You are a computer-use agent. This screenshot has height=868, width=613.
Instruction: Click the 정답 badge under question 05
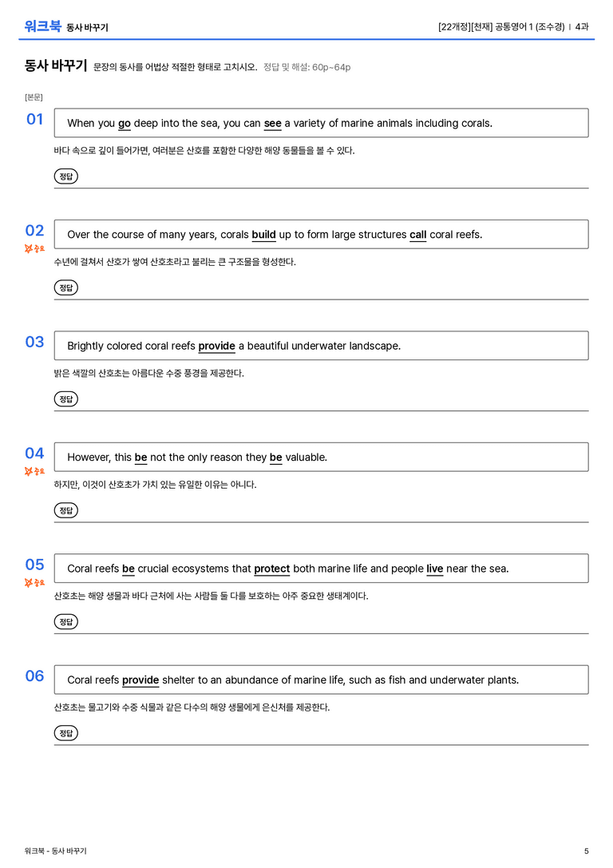(65, 622)
